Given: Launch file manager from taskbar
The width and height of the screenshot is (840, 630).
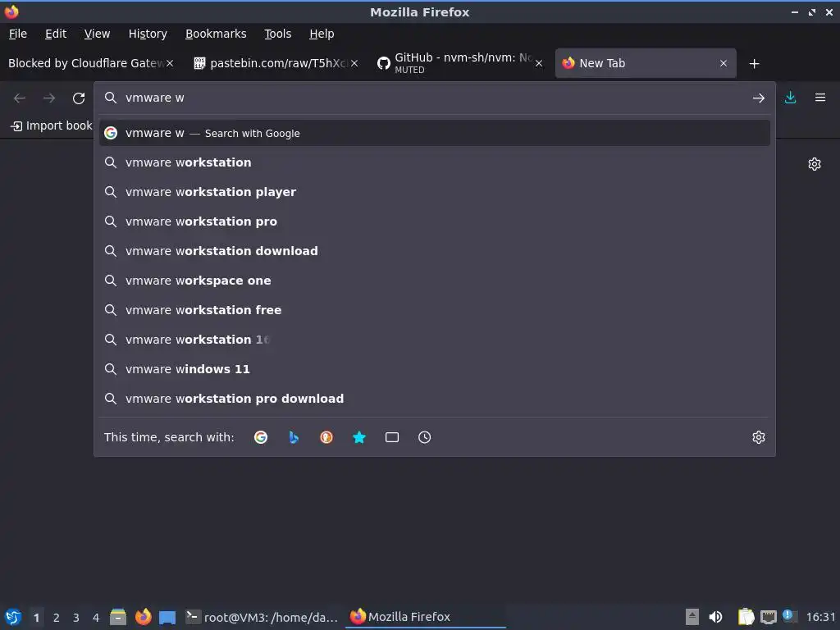Looking at the screenshot, I should [118, 617].
